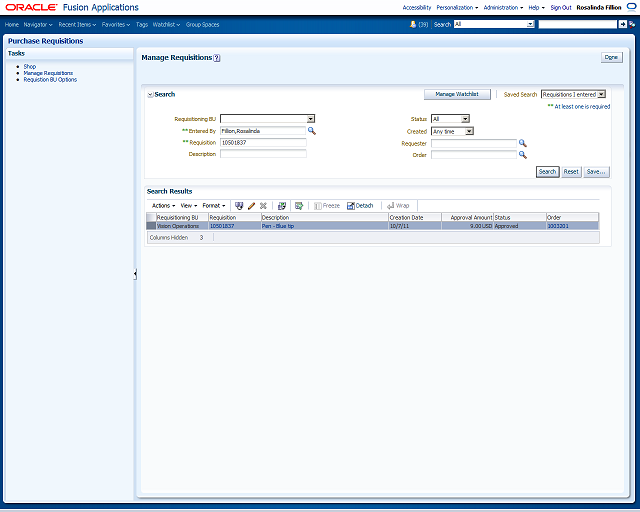Go to Home link in navigation bar
Viewport: 640px width, 512px height.
(x=12, y=24)
